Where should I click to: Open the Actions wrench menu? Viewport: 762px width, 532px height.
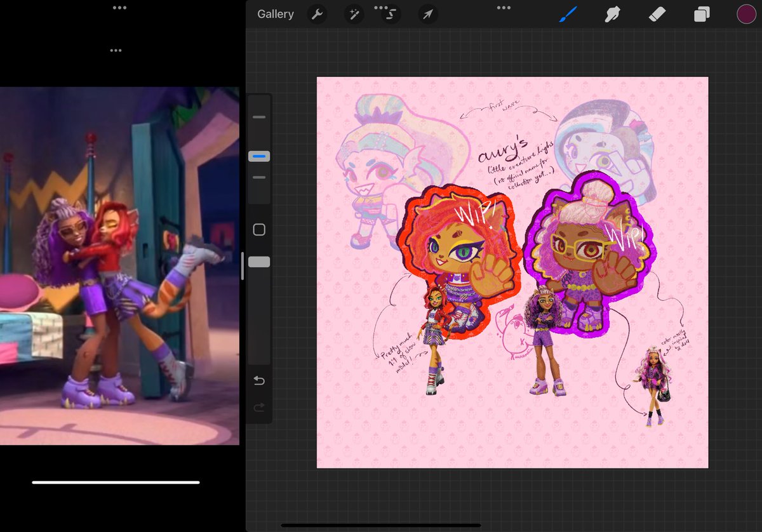(317, 14)
